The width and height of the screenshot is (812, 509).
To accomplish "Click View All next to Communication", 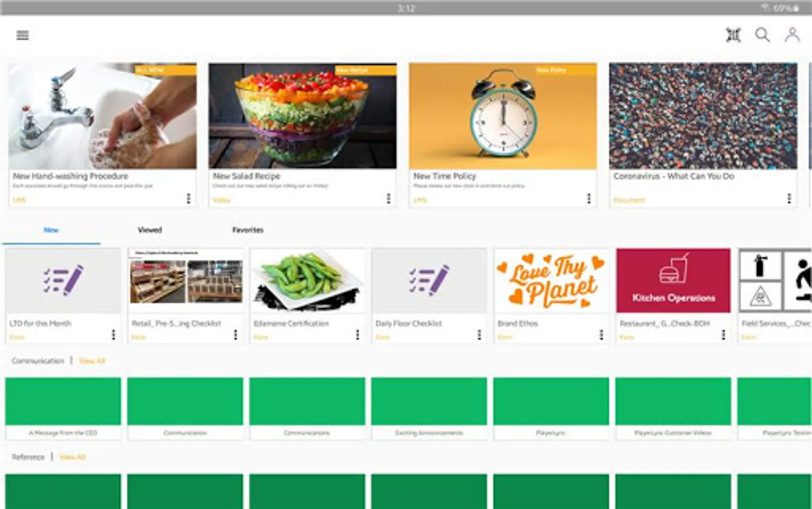I will click(x=92, y=361).
